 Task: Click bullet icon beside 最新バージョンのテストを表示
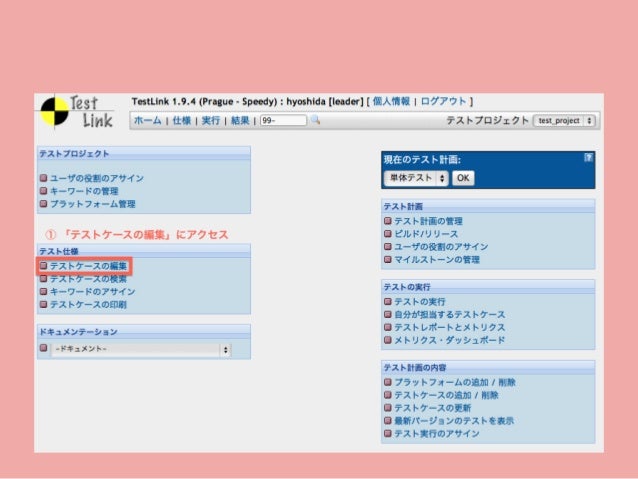[x=388, y=420]
